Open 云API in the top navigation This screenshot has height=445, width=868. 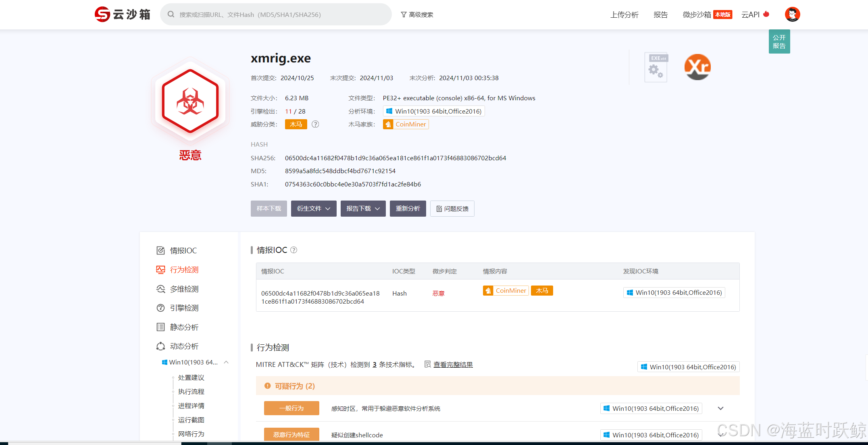pos(751,15)
